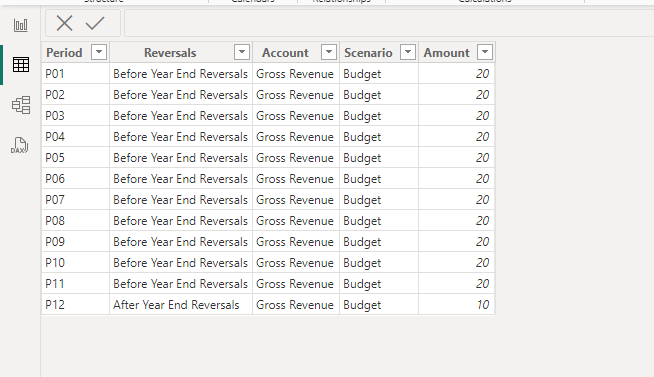The image size is (654, 377).
Task: Click the Amount value 20 in row P01
Action: click(x=456, y=74)
